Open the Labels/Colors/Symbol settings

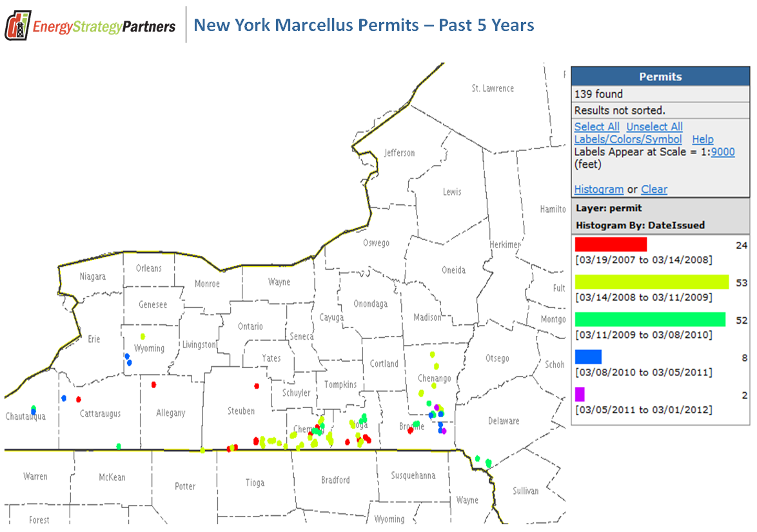pos(627,139)
